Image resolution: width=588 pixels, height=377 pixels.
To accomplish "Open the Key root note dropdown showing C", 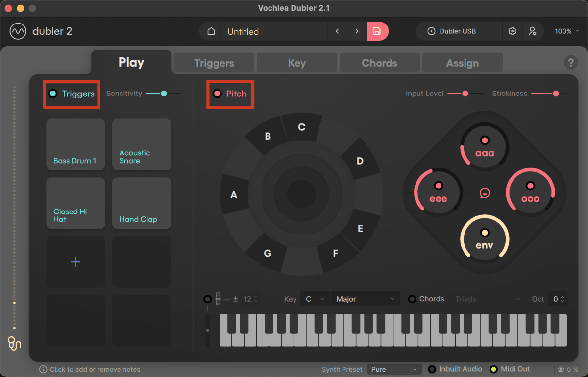I will tap(314, 299).
